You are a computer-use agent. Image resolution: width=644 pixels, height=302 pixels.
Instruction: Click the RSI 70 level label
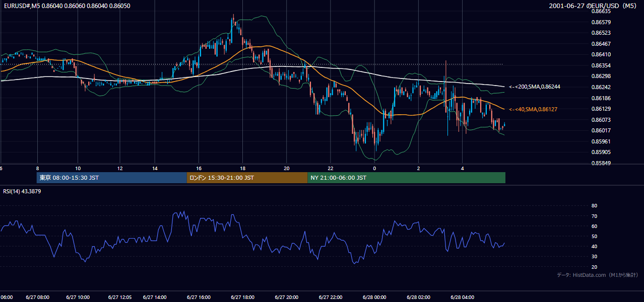point(594,216)
